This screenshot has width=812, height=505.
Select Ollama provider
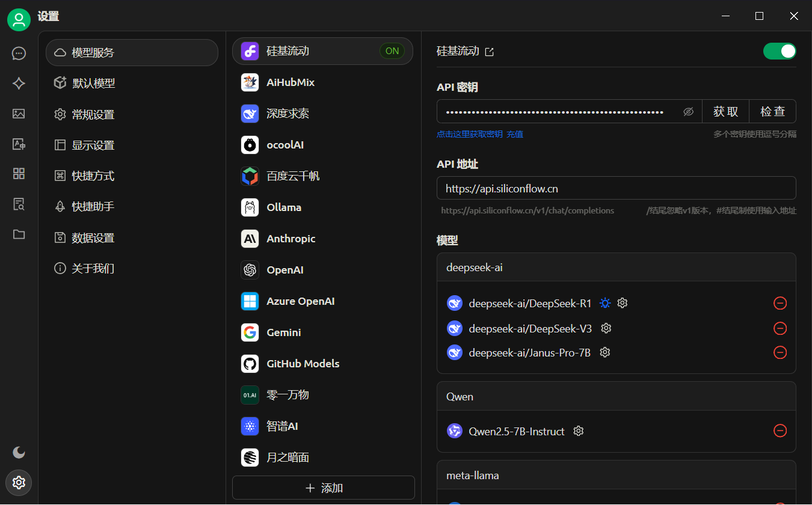(x=323, y=207)
